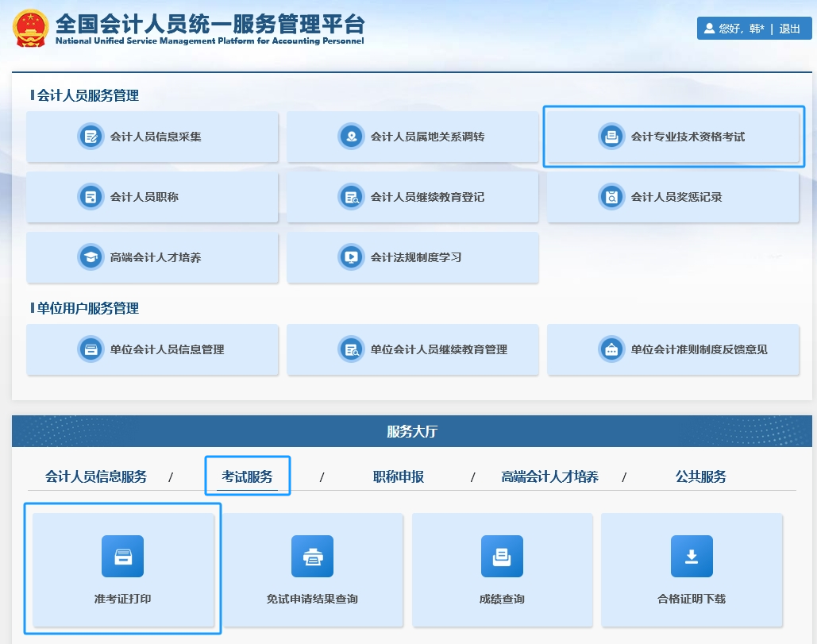Viewport: 817px width, 644px height.
Task: Open 会计人员信息采集 service icon
Action: pos(91,136)
